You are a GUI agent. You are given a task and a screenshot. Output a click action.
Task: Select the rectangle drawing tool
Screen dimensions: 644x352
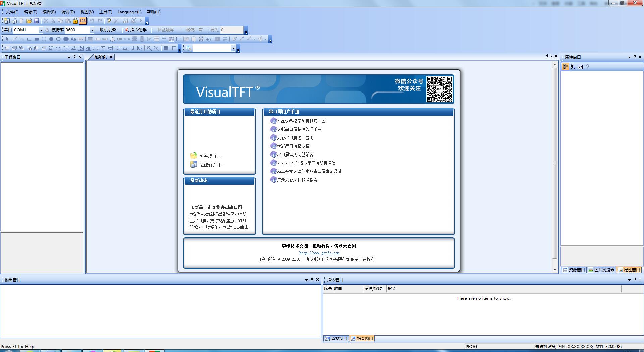29,39
